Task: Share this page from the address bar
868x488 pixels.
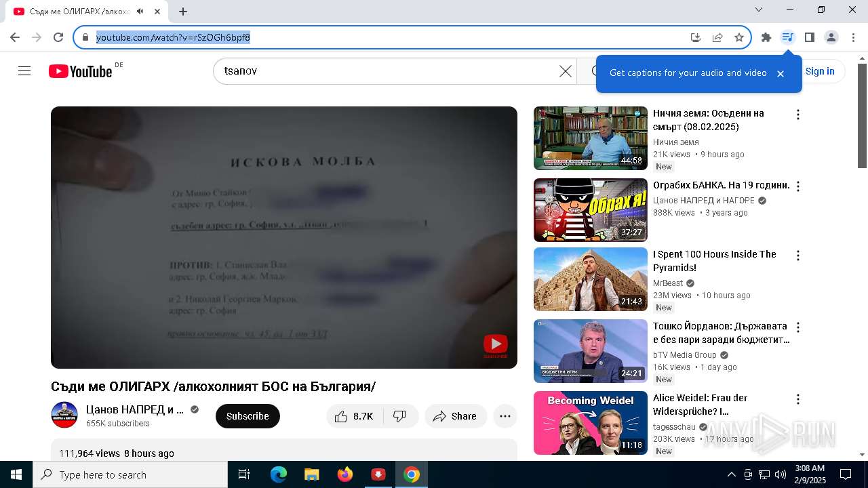Action: tap(717, 37)
